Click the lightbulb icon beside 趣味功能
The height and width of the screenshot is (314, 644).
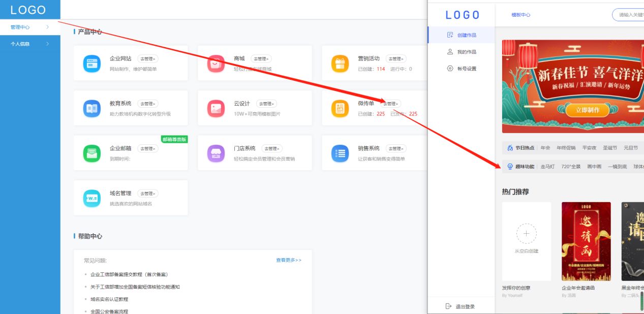[x=510, y=166]
